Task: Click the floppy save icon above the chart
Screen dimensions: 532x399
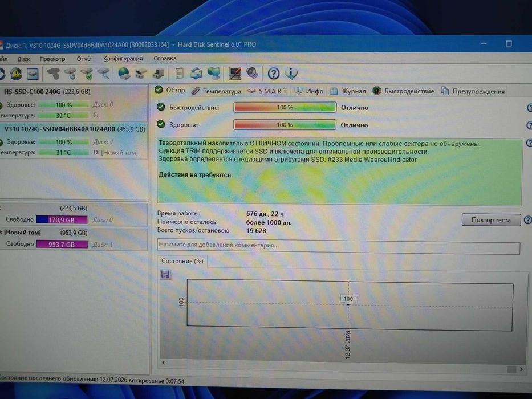Action: [165, 274]
